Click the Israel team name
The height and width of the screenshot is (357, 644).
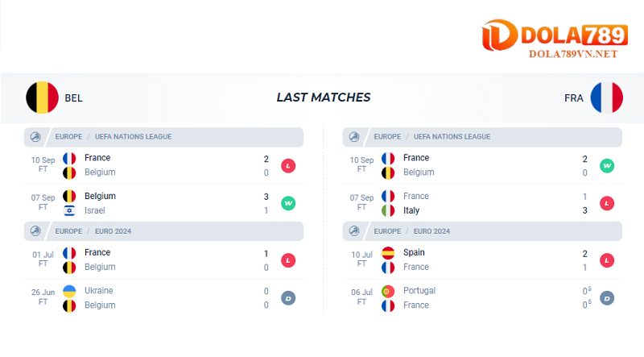click(x=95, y=210)
